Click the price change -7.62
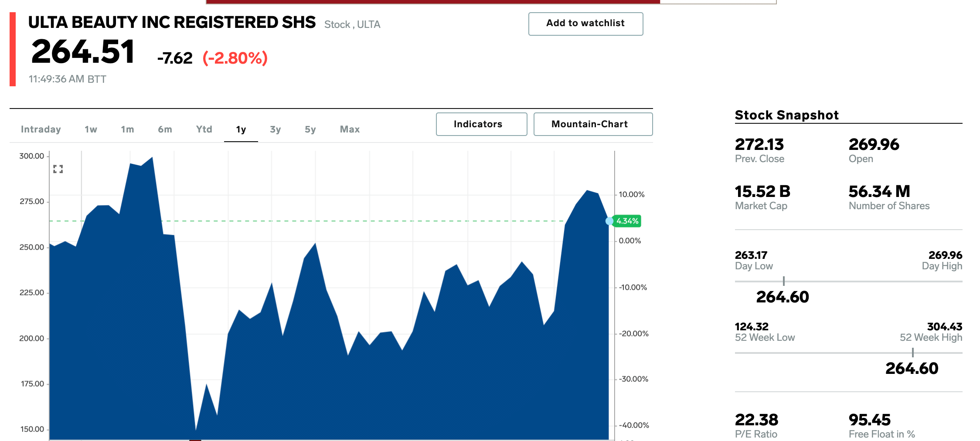 coord(175,58)
